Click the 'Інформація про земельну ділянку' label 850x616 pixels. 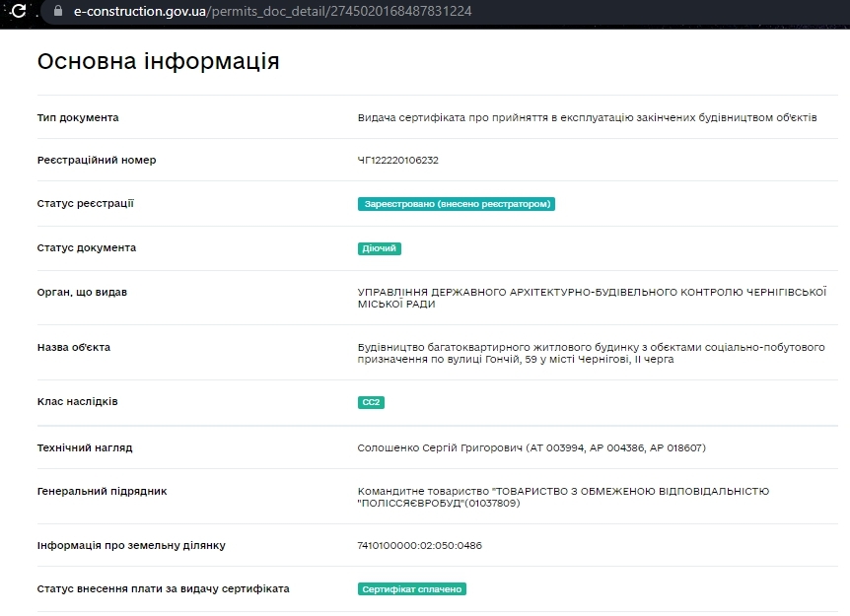pos(131,546)
